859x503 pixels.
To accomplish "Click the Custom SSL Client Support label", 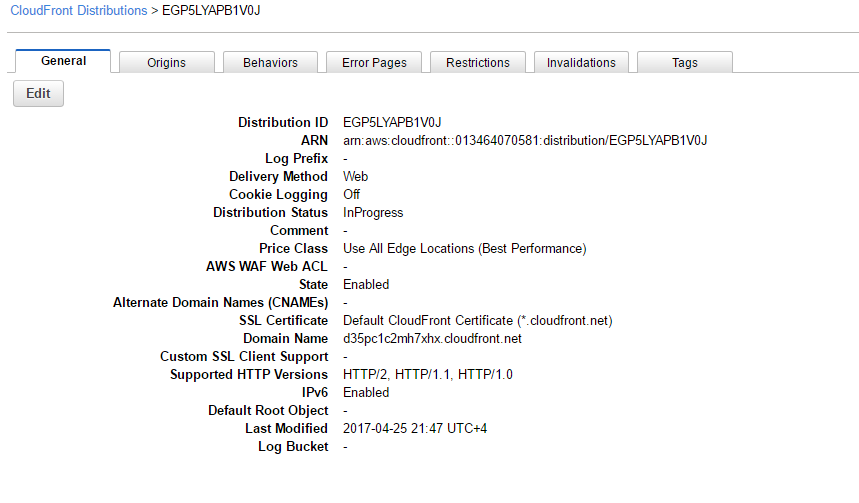I will 244,357.
